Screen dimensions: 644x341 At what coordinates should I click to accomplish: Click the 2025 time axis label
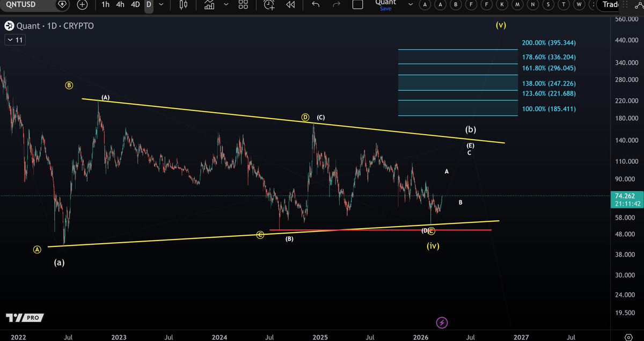point(320,337)
